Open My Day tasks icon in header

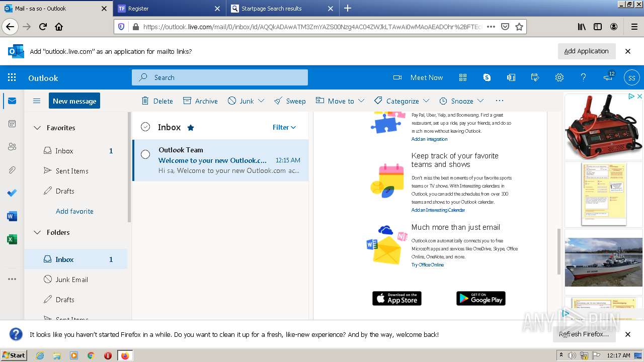click(x=535, y=77)
